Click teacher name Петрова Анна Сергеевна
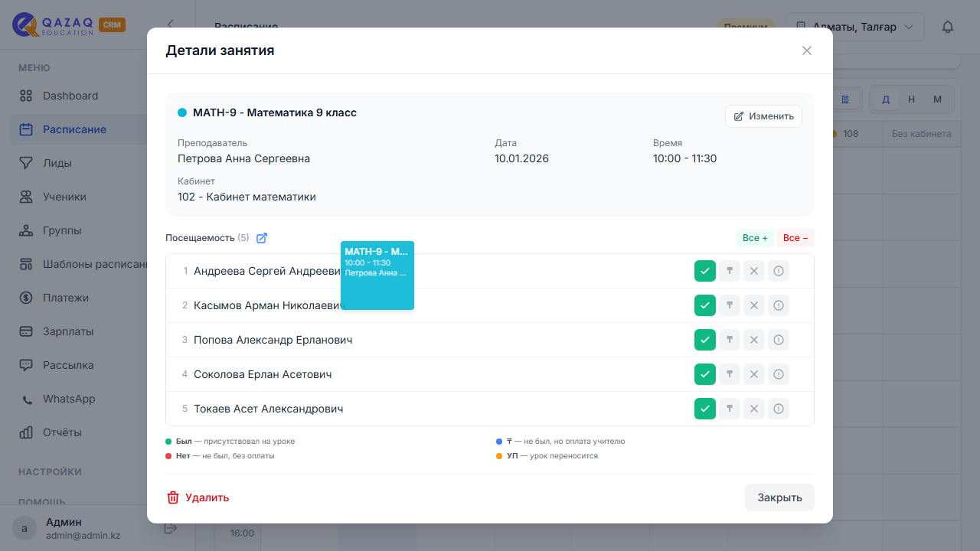Viewport: 980px width, 551px height. point(243,158)
